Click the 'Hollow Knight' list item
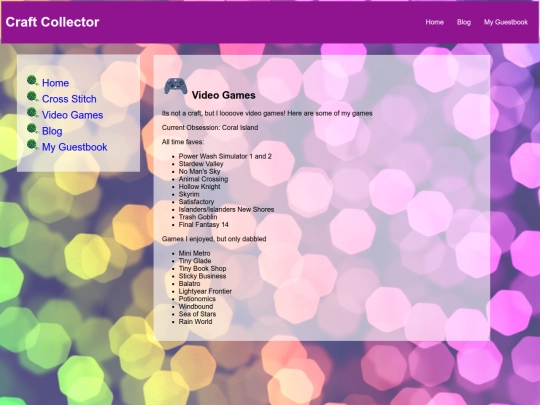This screenshot has height=405, width=540. click(x=199, y=187)
